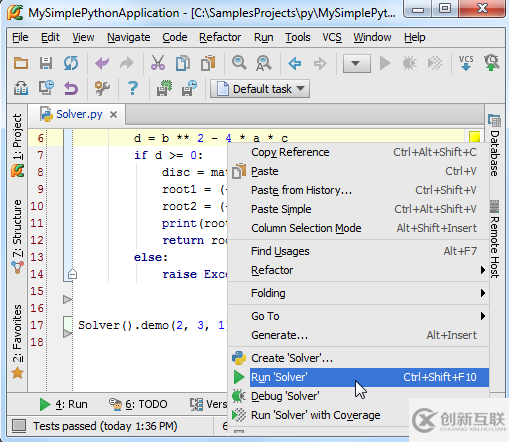Screen dimensions: 509x442
Task: Close the Solver.py tab
Action: point(113,115)
